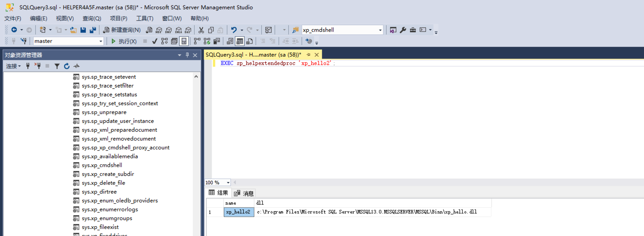
Task: Pin the Object Explorer panel
Action: tap(187, 55)
